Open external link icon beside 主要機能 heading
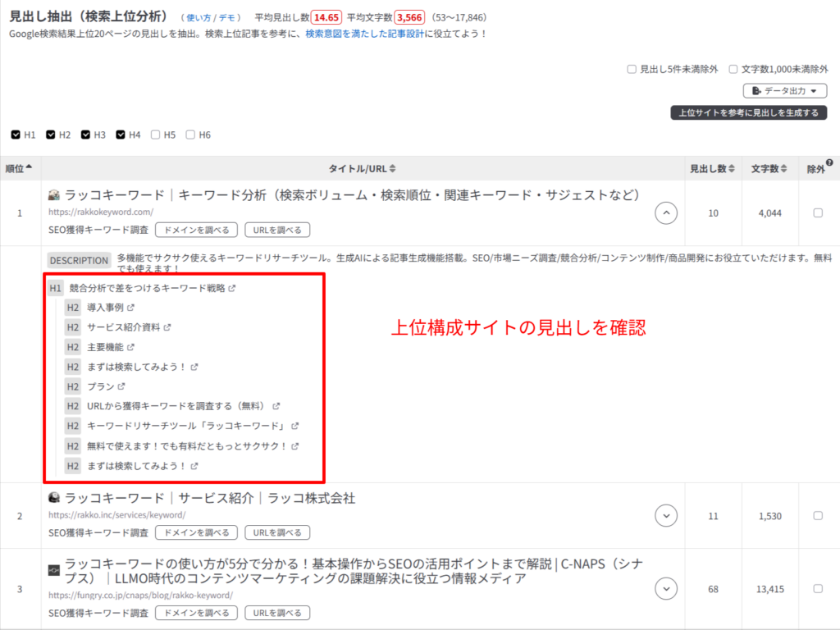The width and height of the screenshot is (840, 630). click(x=130, y=347)
